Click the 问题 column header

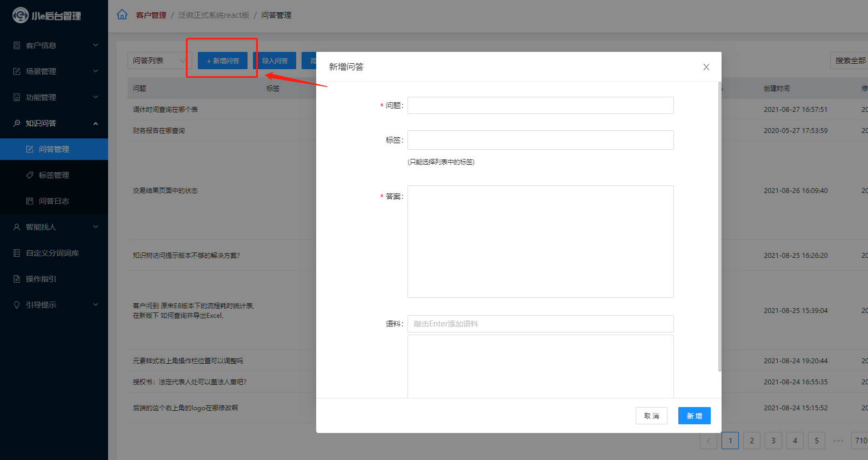coord(139,88)
